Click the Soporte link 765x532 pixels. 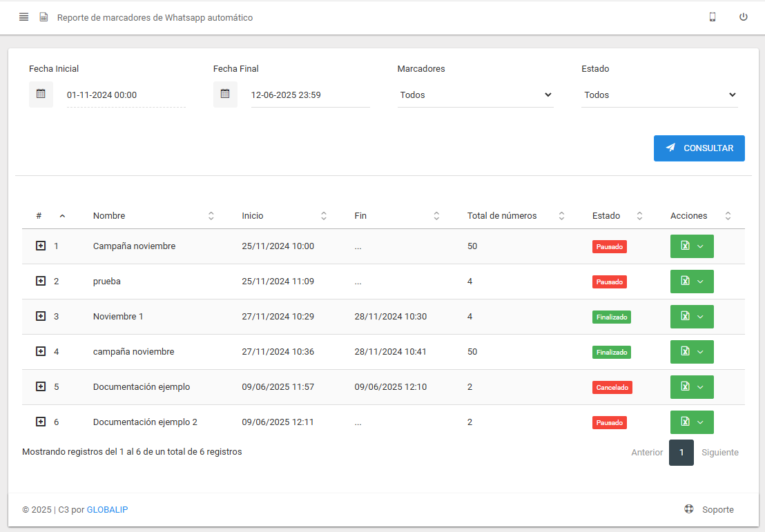pos(717,509)
